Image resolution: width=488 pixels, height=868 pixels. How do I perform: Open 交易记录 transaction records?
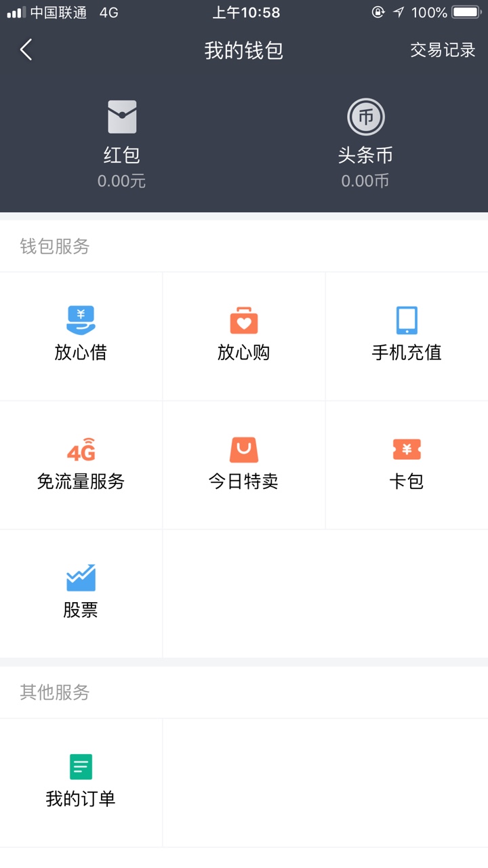click(x=443, y=50)
